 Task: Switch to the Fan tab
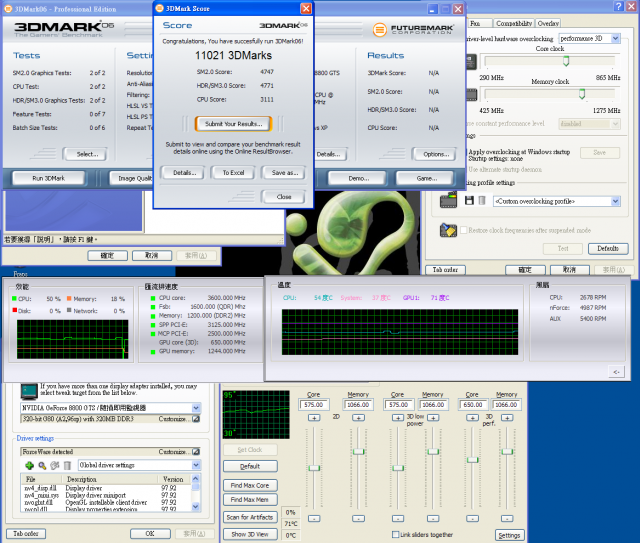[x=475, y=23]
